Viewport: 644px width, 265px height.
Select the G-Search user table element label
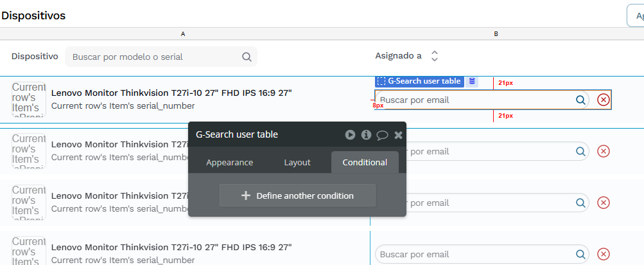[419, 81]
